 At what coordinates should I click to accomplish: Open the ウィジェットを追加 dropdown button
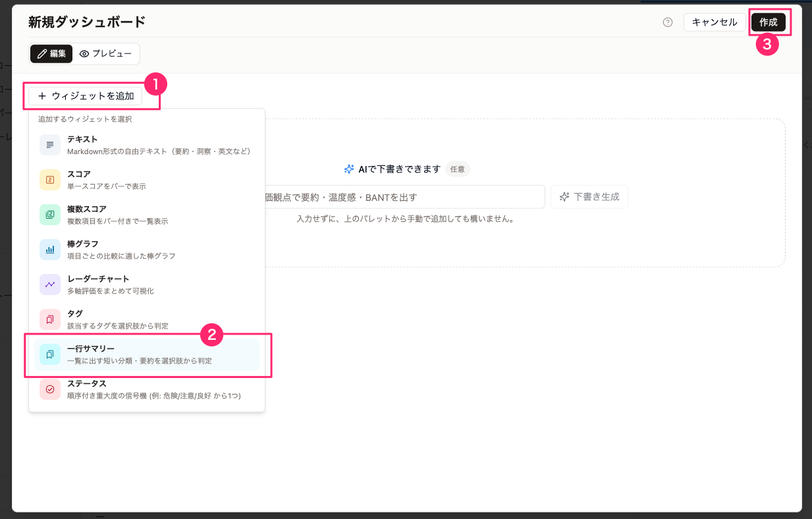[x=86, y=96]
